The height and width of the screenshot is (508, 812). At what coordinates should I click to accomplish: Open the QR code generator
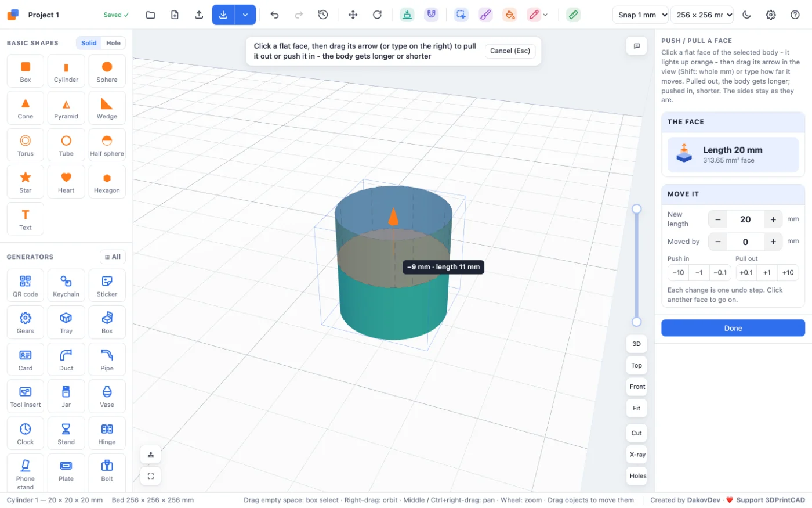click(x=26, y=285)
